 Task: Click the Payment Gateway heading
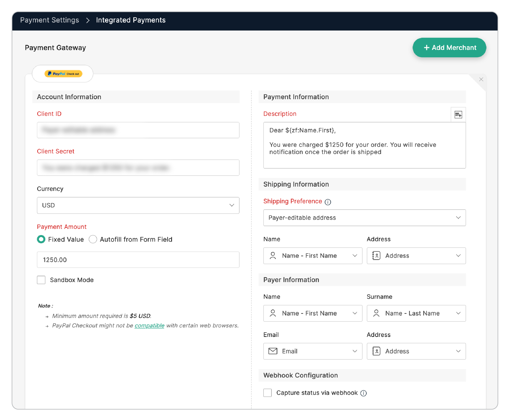[x=55, y=48]
